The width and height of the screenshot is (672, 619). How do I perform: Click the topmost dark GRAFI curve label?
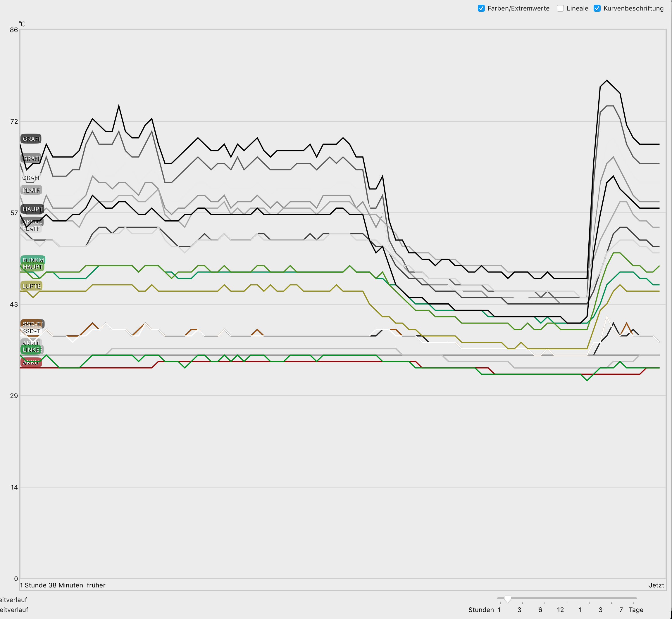(31, 139)
